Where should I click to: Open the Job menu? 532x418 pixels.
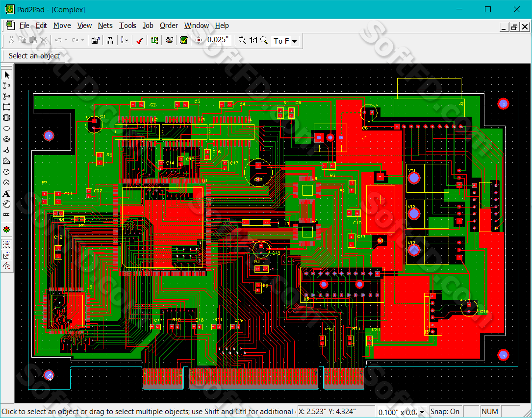coord(148,26)
